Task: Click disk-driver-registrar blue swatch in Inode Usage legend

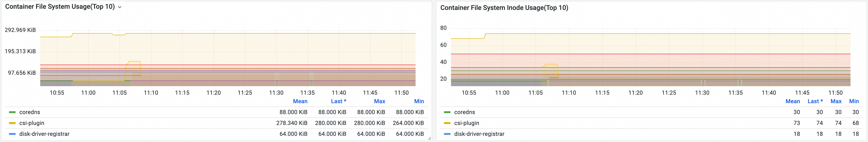Action: [447, 134]
